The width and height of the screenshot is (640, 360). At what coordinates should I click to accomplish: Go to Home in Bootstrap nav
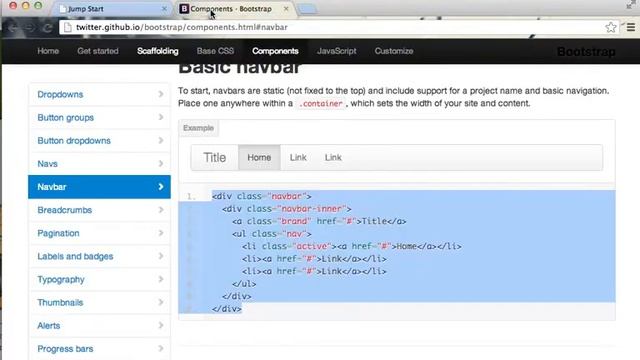[x=48, y=51]
